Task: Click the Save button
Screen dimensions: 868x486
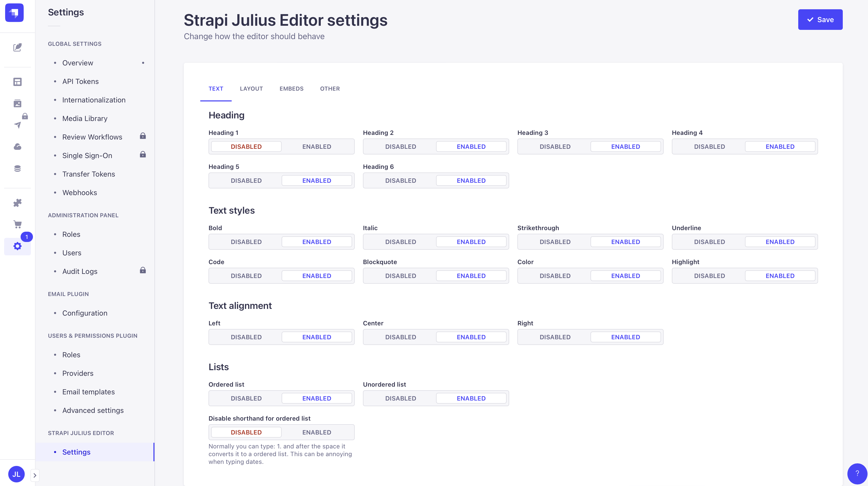Action: (820, 20)
